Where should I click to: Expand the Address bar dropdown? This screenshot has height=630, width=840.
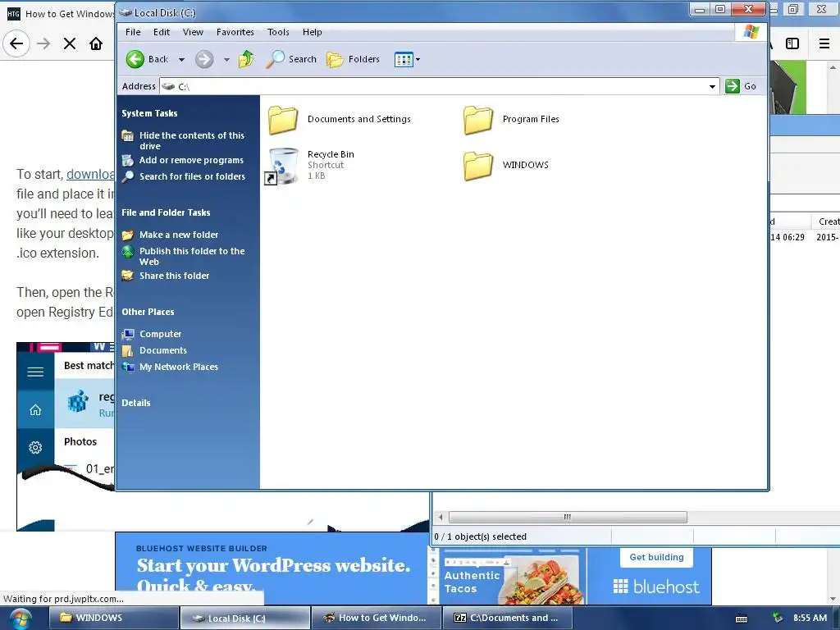coord(712,86)
